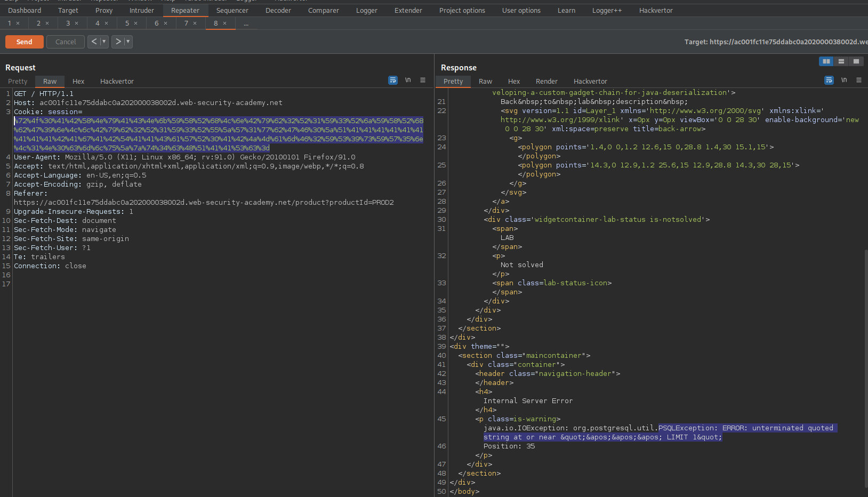
Task: Select side-by-side layout icon
Action: coord(826,61)
